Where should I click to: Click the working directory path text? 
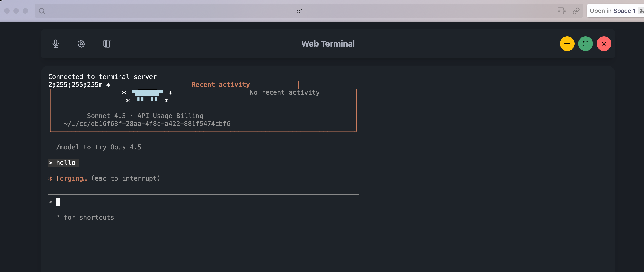pyautogui.click(x=147, y=124)
